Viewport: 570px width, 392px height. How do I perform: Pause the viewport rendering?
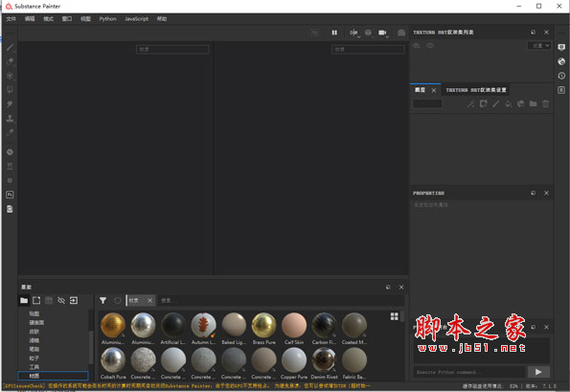pos(334,33)
